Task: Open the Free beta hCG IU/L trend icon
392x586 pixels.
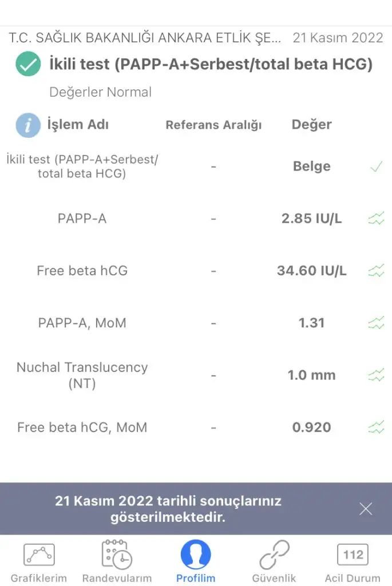Action: tap(376, 271)
